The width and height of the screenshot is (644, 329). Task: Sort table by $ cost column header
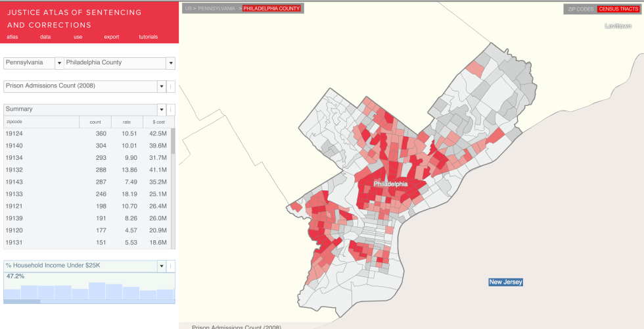coord(158,122)
